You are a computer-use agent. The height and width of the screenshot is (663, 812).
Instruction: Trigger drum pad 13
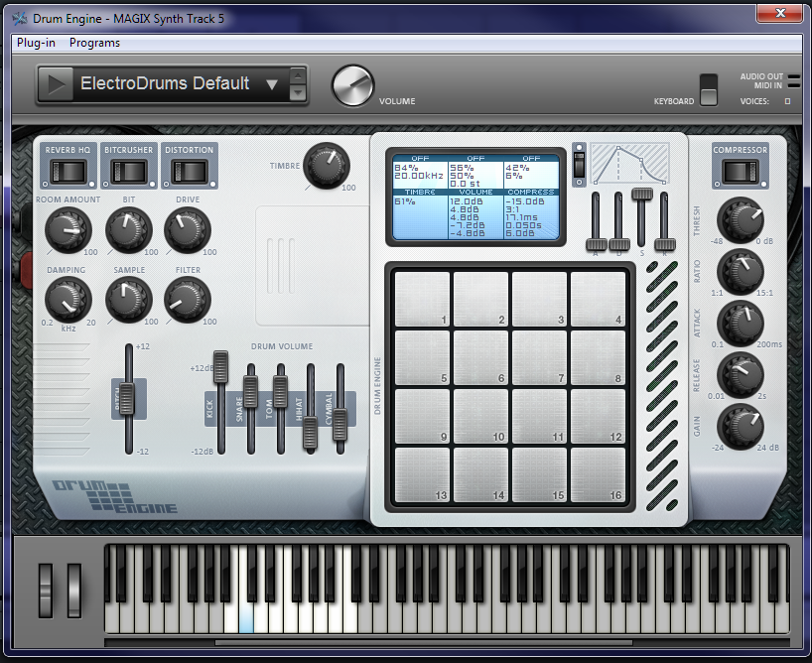[x=422, y=475]
